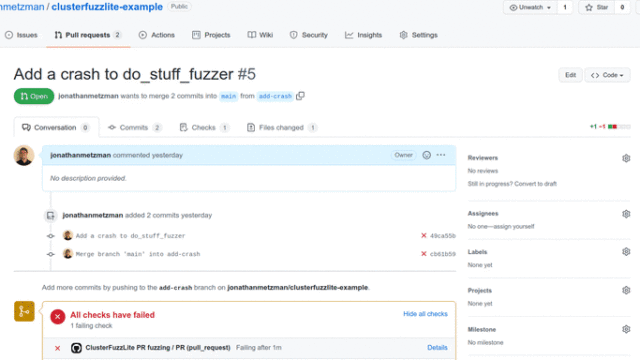Open Labels gear settings

[626, 252]
